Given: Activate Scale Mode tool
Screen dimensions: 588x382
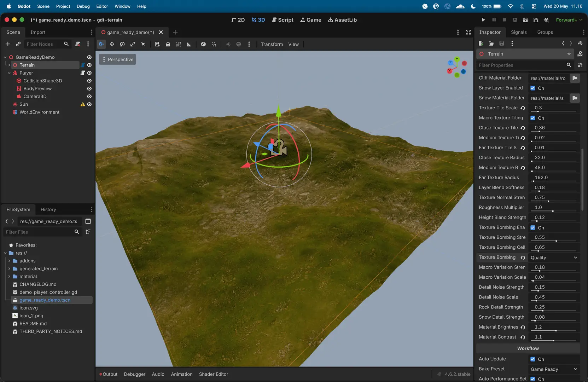Looking at the screenshot, I should (133, 44).
